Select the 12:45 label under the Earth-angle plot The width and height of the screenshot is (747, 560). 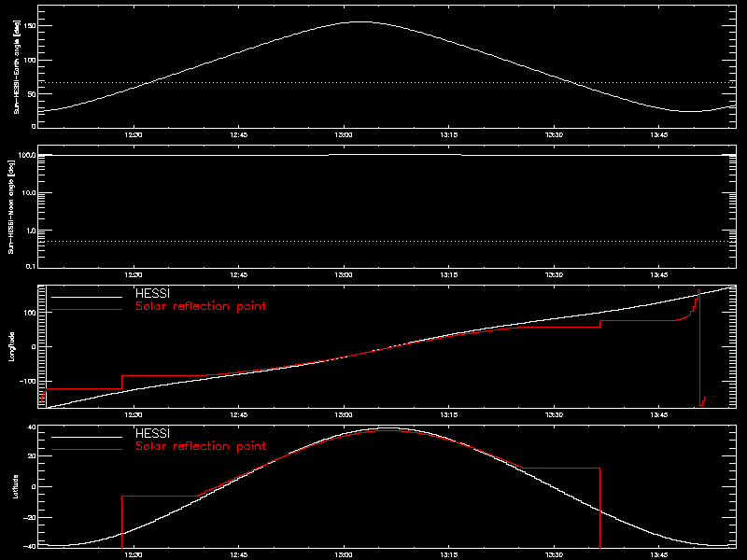point(239,135)
